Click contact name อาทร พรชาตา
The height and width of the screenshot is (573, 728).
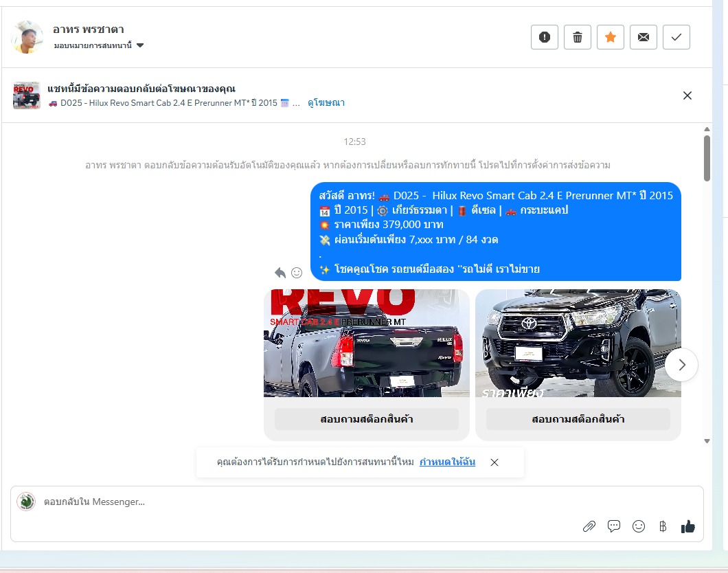(x=88, y=30)
